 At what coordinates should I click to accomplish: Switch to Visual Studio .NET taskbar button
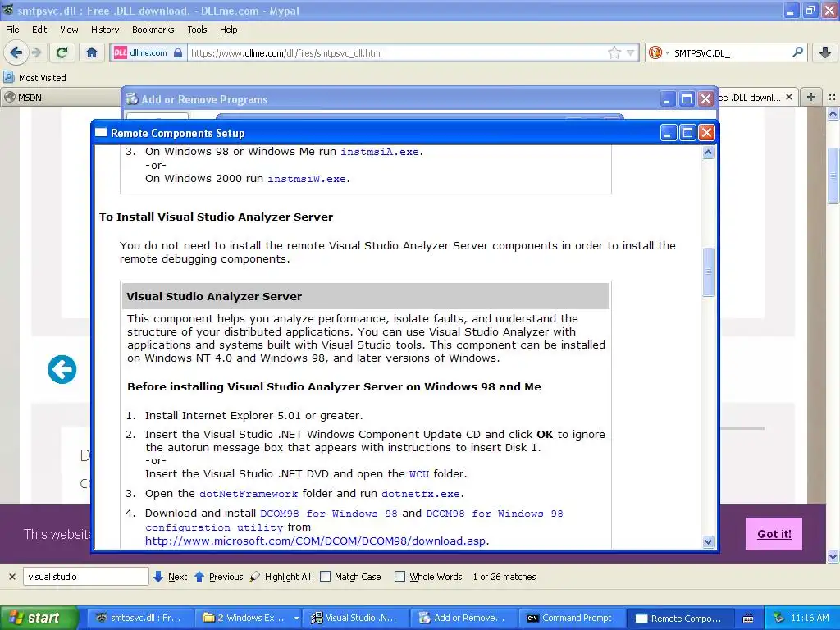point(354,618)
